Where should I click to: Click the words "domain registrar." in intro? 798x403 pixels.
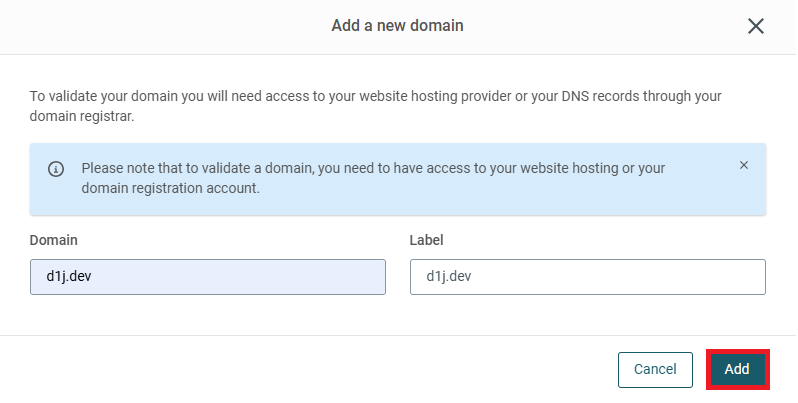82,117
